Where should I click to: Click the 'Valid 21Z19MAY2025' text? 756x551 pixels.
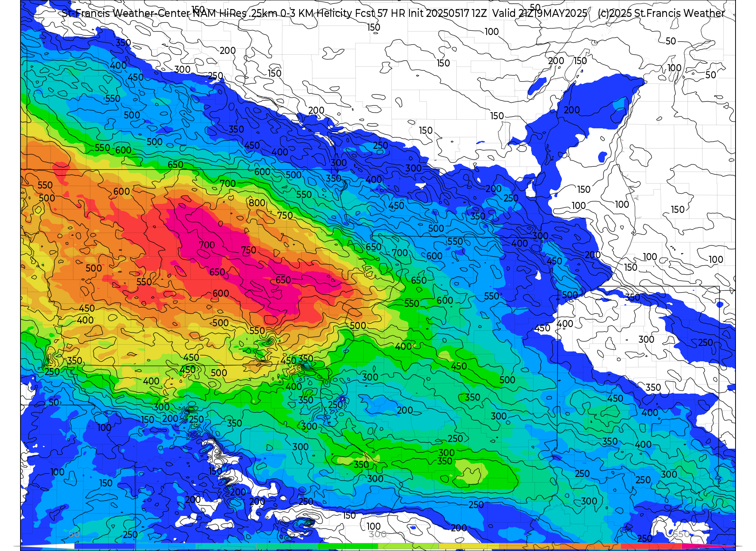[x=540, y=13]
